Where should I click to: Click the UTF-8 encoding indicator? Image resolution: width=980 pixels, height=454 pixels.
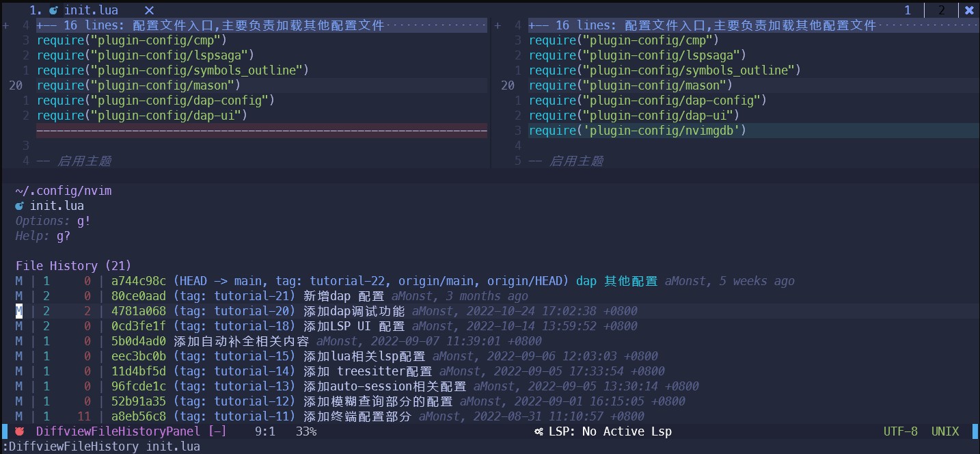(x=900, y=431)
